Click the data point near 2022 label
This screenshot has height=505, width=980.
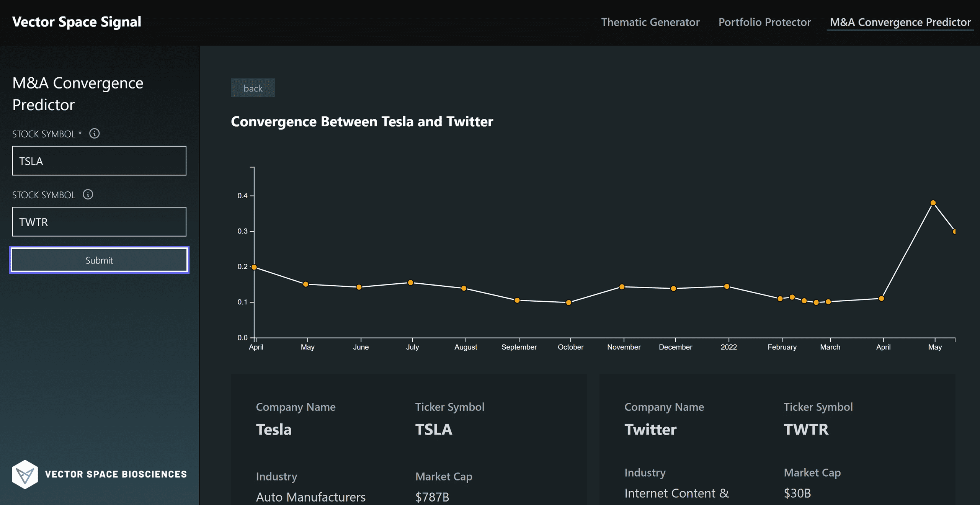pos(727,286)
